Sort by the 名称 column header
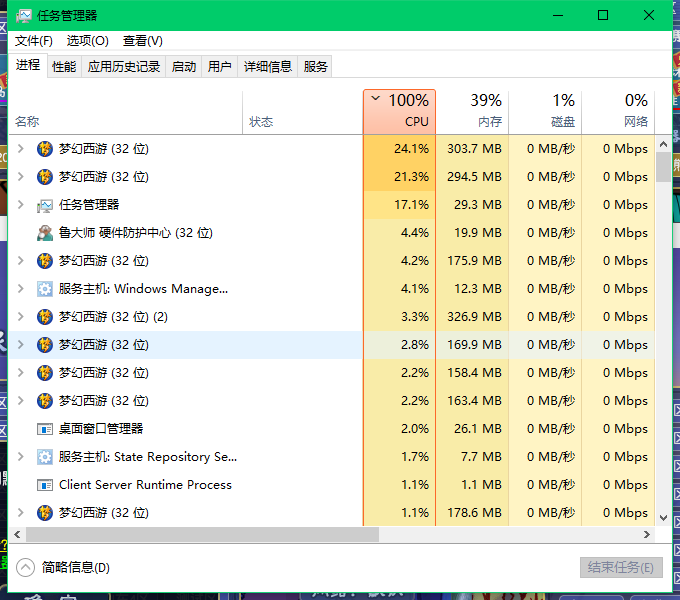 click(126, 112)
